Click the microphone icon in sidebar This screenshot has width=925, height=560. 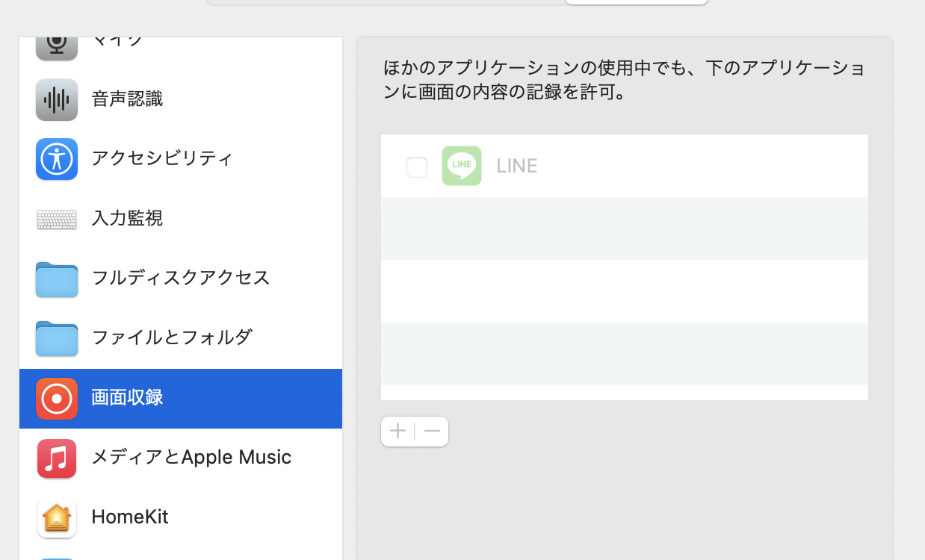57,43
